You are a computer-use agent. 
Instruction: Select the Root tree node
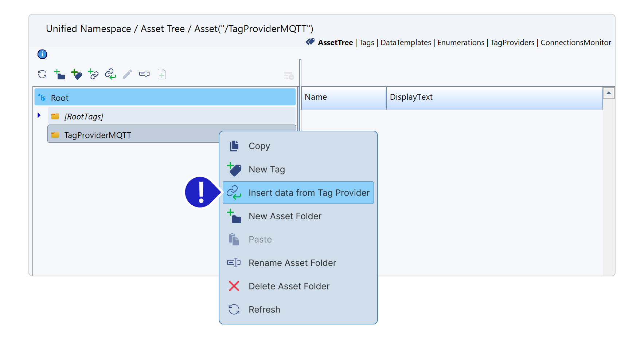60,98
